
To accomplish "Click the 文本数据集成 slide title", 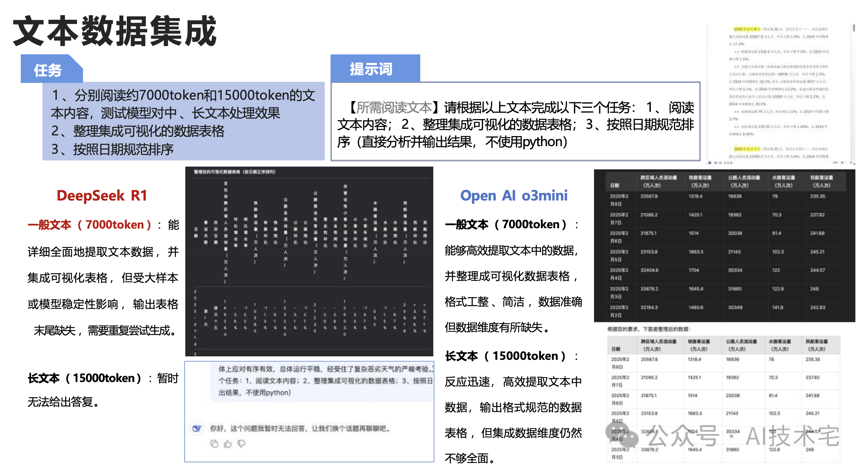I will tap(115, 30).
